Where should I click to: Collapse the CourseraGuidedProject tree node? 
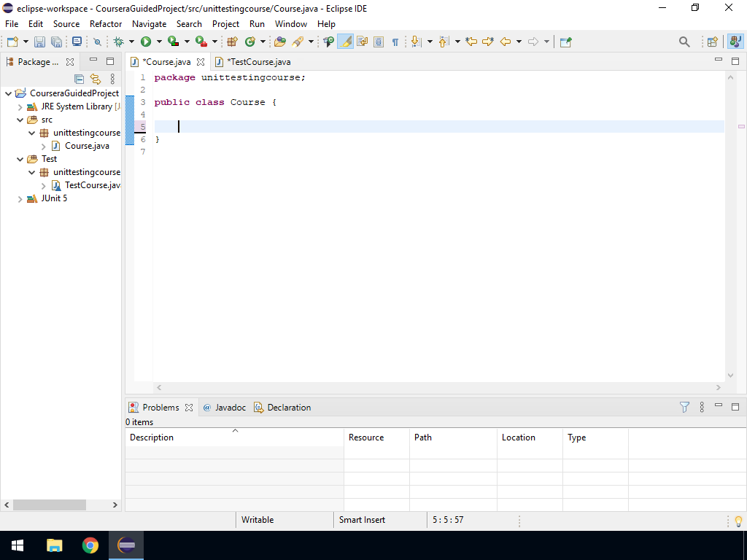click(x=9, y=93)
